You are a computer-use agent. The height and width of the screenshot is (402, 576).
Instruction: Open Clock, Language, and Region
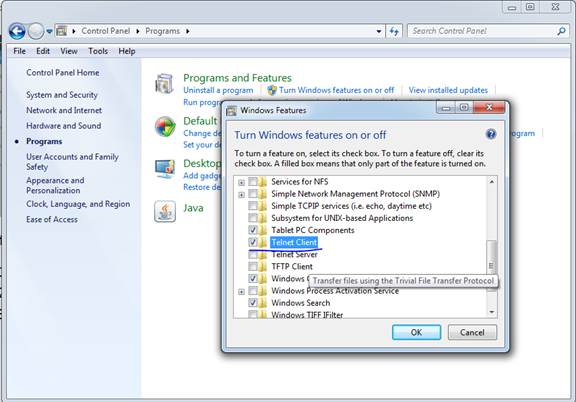tap(78, 204)
